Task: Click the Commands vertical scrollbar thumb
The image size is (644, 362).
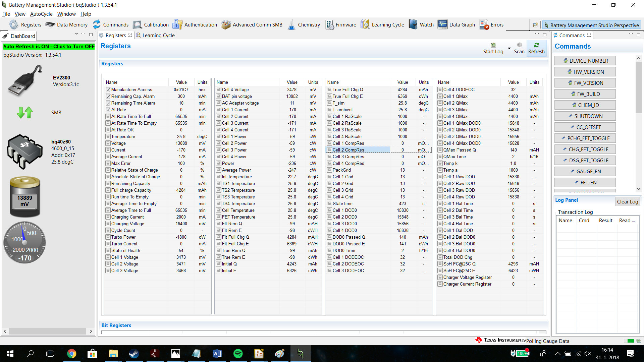Action: (639, 87)
